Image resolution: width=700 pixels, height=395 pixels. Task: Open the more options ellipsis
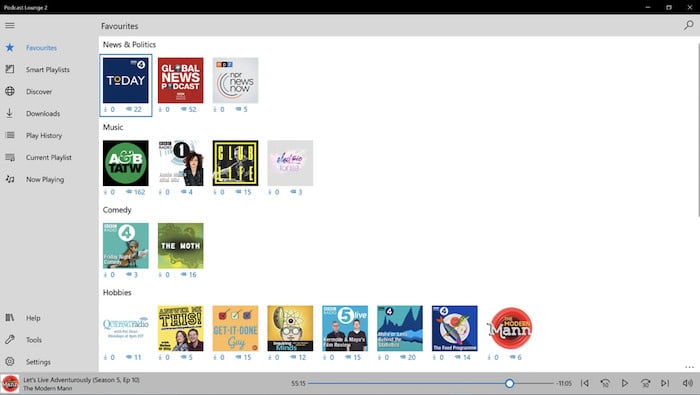689,367
